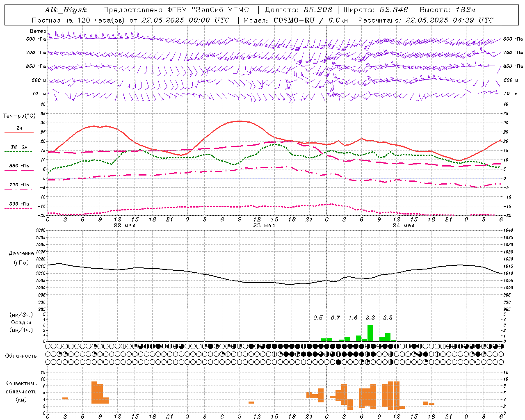
Task: Click the 10 м wind level label on right axis
Action: [510, 94]
